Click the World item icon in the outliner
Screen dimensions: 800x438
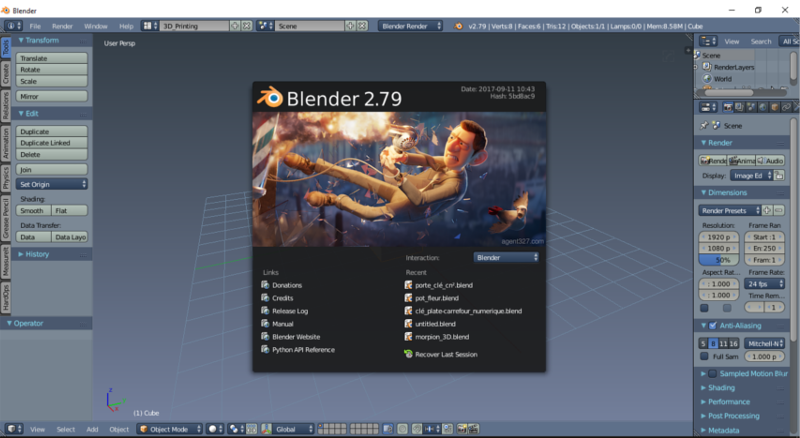click(706, 78)
